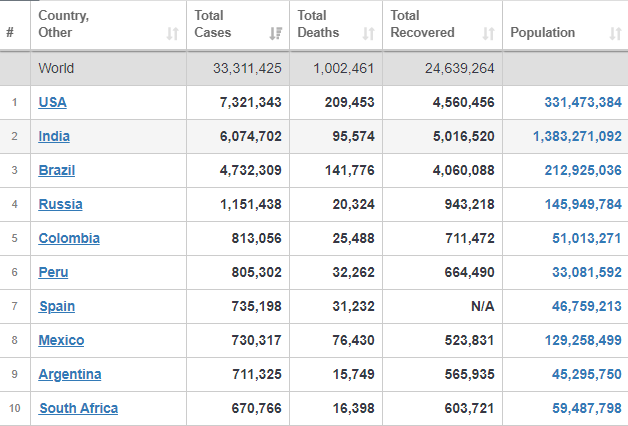The width and height of the screenshot is (628, 426).
Task: Open USA population 331,473,384 link
Action: tap(583, 102)
